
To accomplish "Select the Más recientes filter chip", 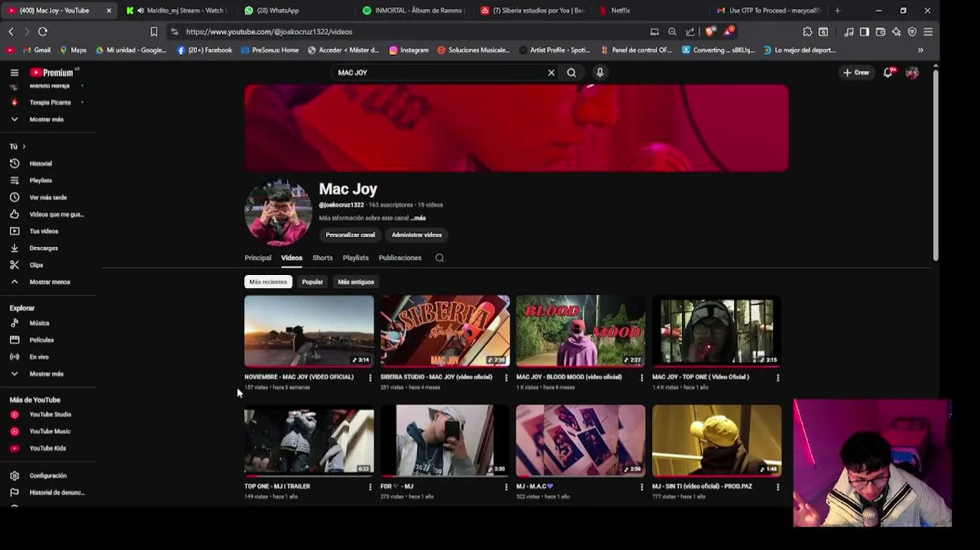I will [x=268, y=282].
